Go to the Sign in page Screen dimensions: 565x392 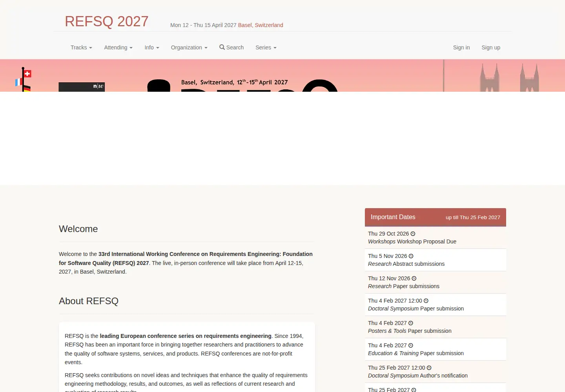tap(461, 47)
